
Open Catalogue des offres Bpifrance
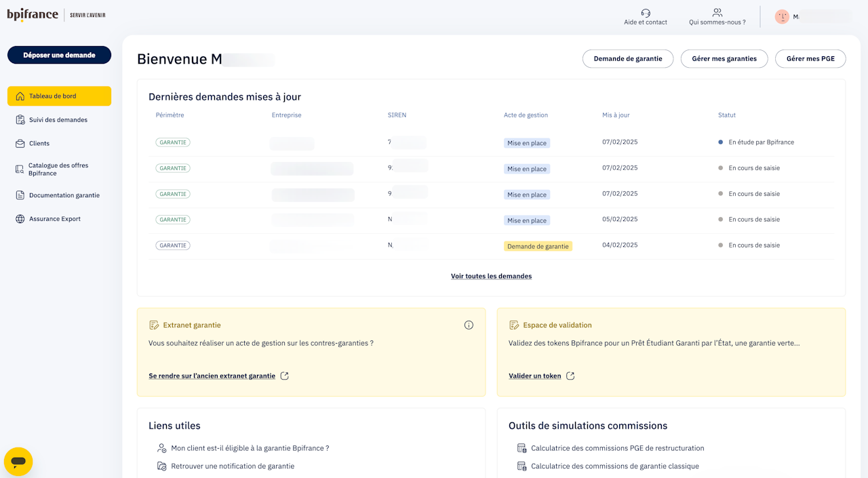pyautogui.click(x=58, y=170)
